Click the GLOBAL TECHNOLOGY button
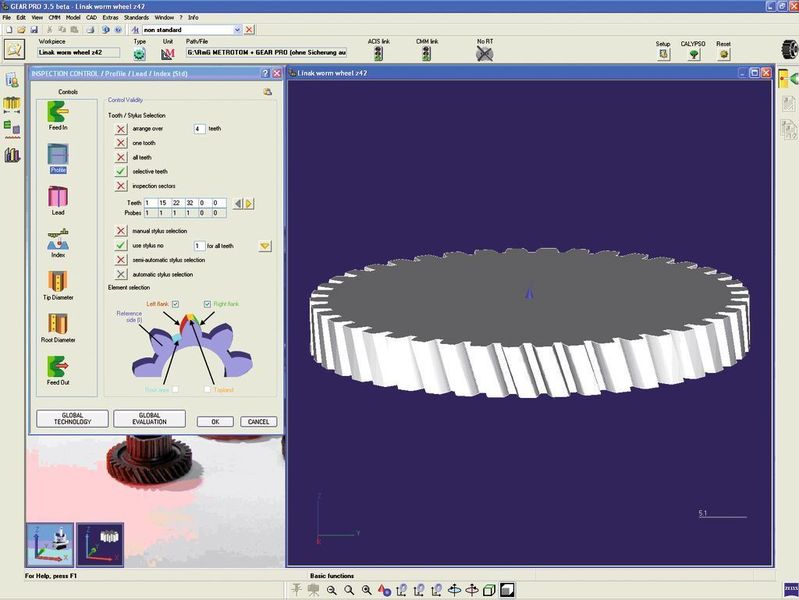Image resolution: width=799 pixels, height=600 pixels. click(72, 419)
